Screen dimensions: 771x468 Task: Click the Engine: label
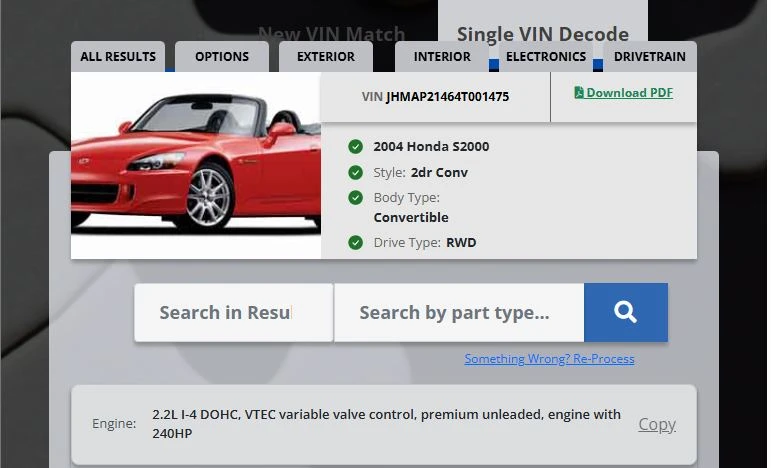coord(114,423)
